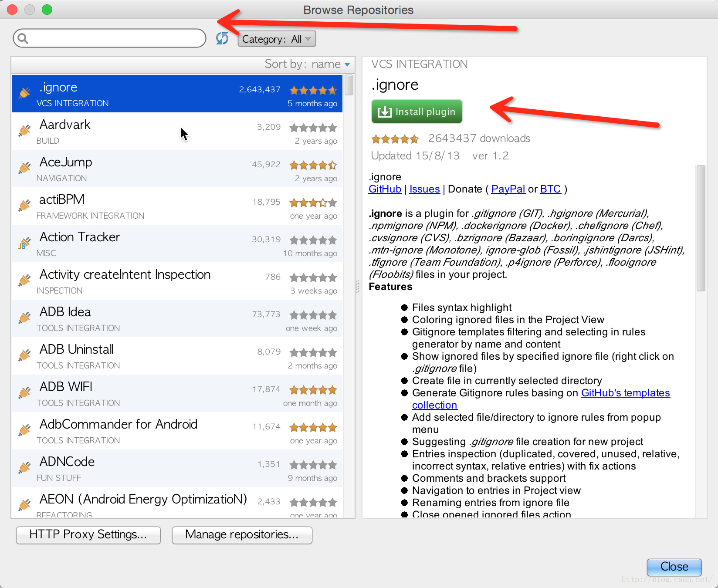The height and width of the screenshot is (588, 718).
Task: Click the plug icon beside actiBPM
Action: [25, 205]
